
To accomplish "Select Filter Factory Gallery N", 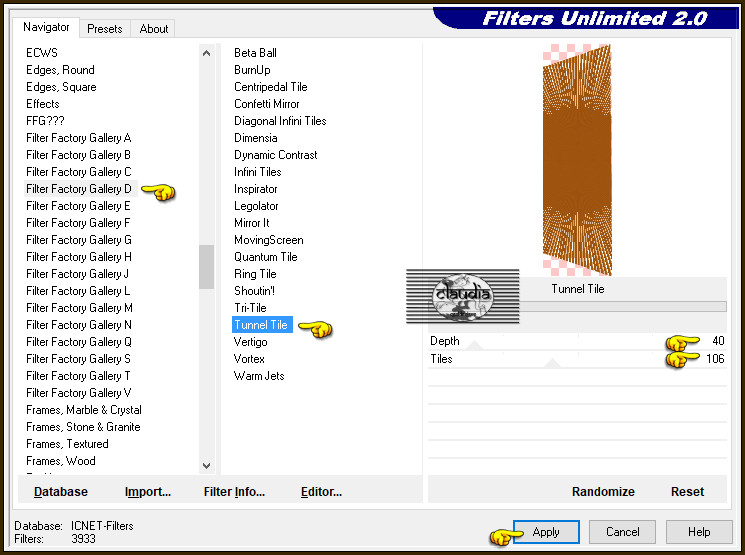I will [x=79, y=325].
